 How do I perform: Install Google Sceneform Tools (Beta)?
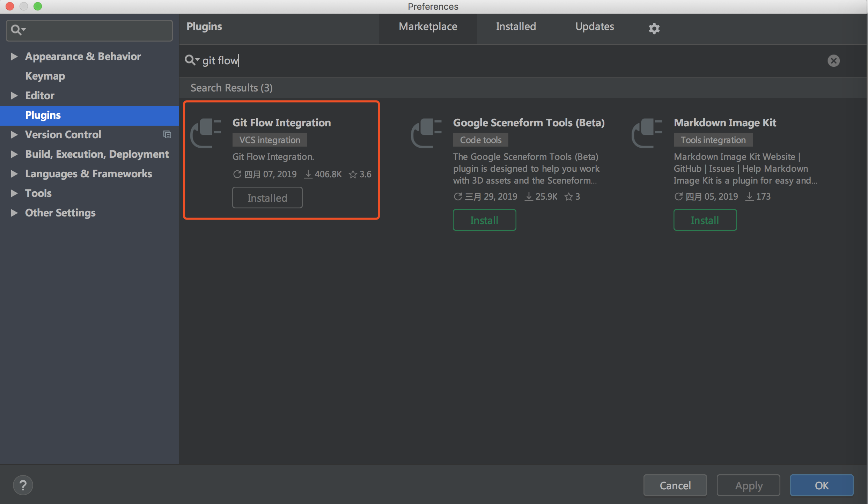click(x=484, y=220)
